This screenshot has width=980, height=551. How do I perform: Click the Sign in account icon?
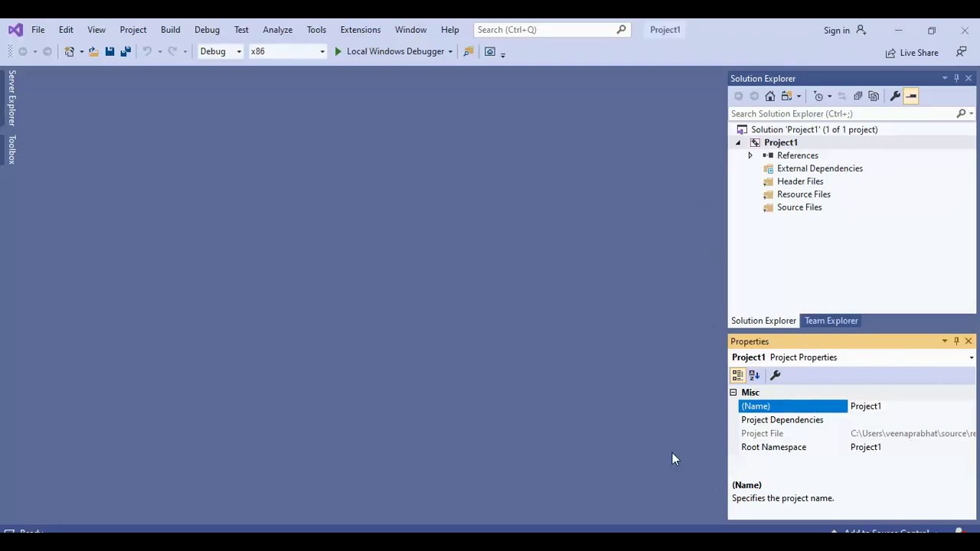pyautogui.click(x=861, y=30)
